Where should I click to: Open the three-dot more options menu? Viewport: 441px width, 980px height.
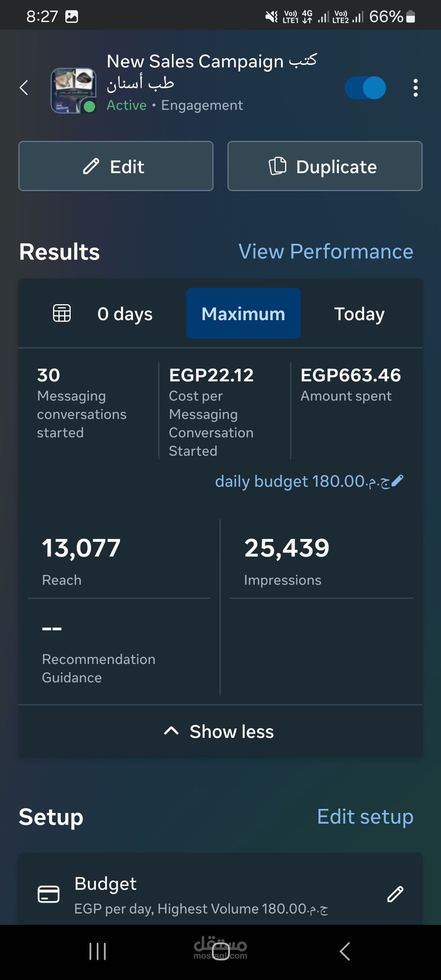415,88
